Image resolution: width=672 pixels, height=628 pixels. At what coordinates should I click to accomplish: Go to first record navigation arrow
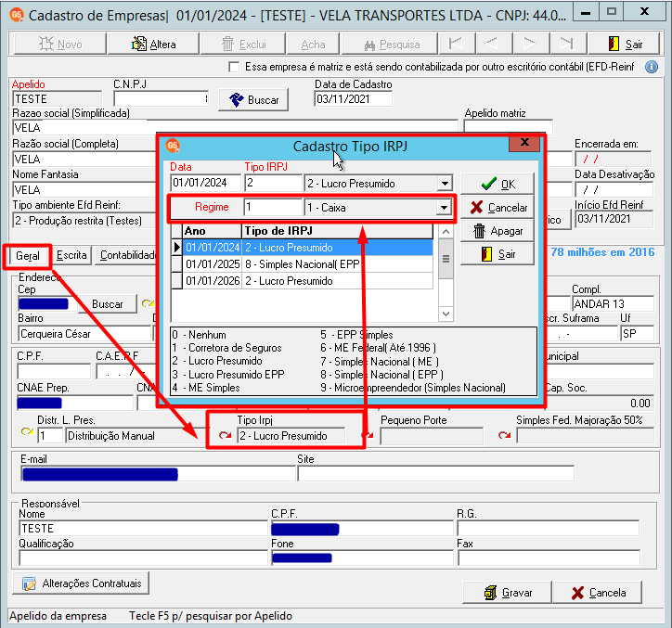point(456,44)
